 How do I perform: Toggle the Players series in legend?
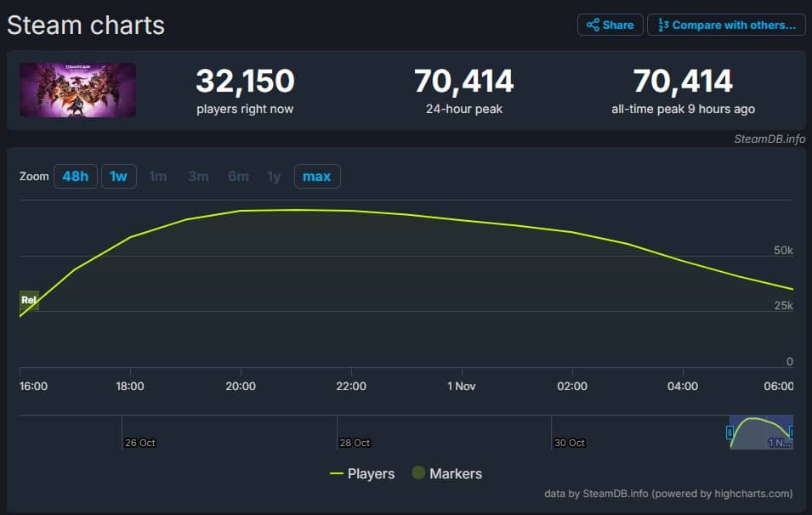(x=362, y=473)
